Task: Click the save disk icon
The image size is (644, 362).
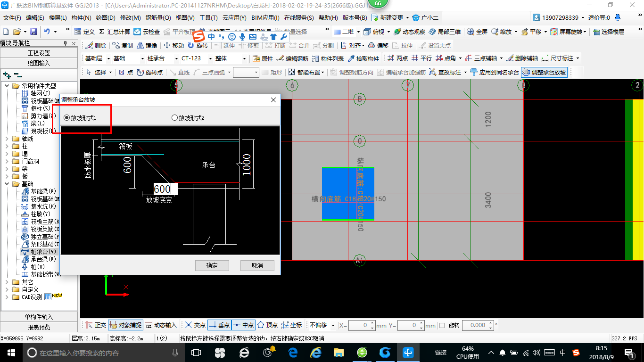Action: (33, 32)
